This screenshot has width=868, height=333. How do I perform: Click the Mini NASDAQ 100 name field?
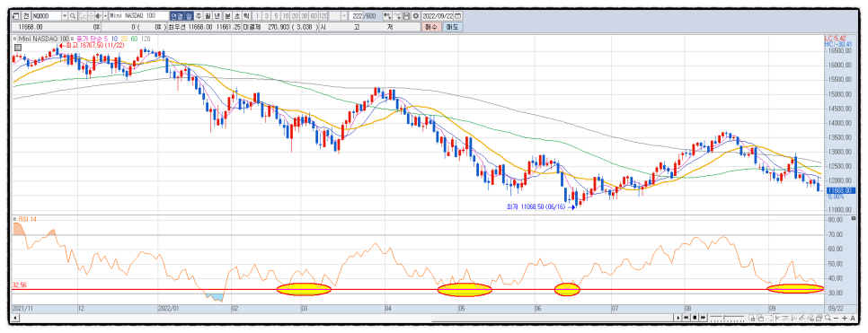[139, 15]
